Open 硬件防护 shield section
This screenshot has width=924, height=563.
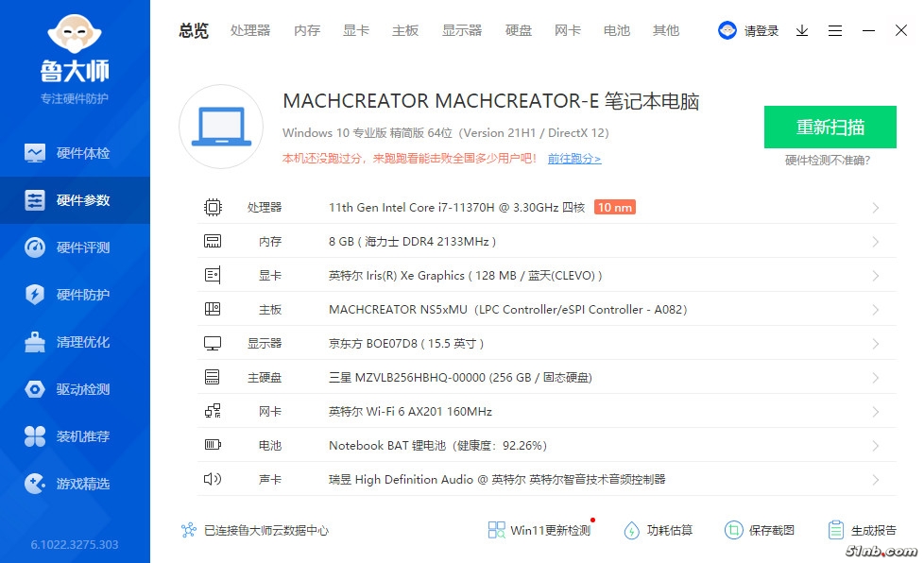[75, 295]
